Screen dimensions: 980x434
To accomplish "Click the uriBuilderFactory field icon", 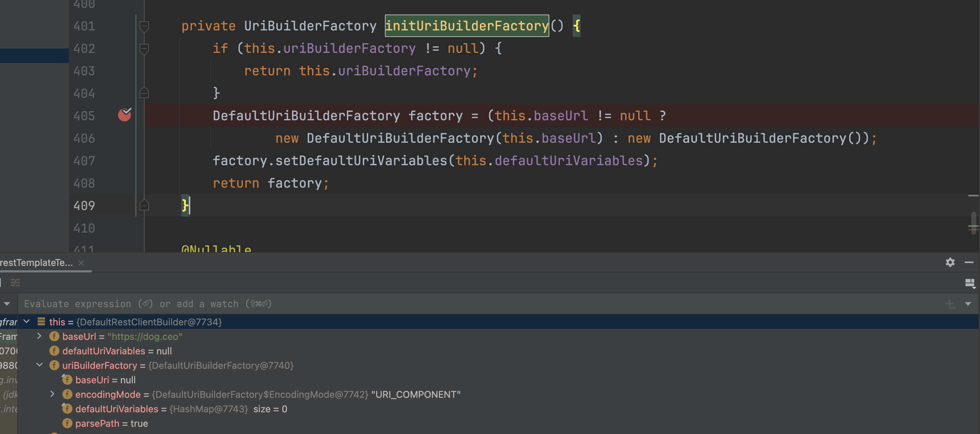I will 54,365.
